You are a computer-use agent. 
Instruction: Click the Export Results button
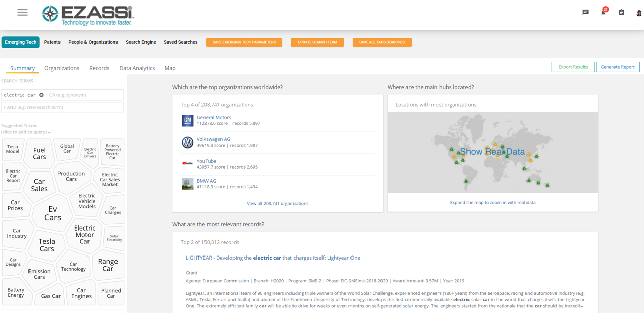[573, 67]
